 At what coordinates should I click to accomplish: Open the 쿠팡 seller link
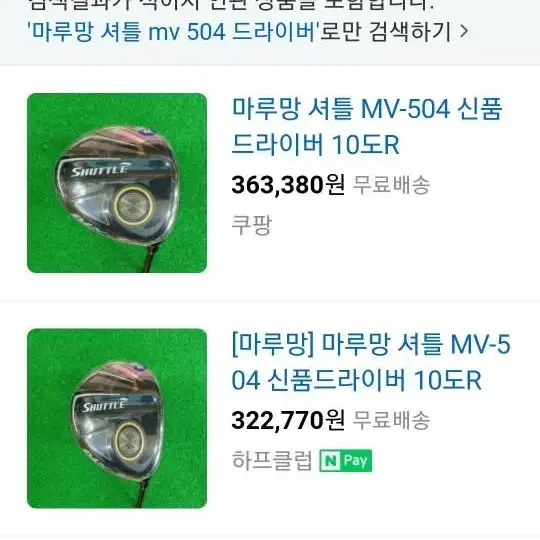point(252,225)
